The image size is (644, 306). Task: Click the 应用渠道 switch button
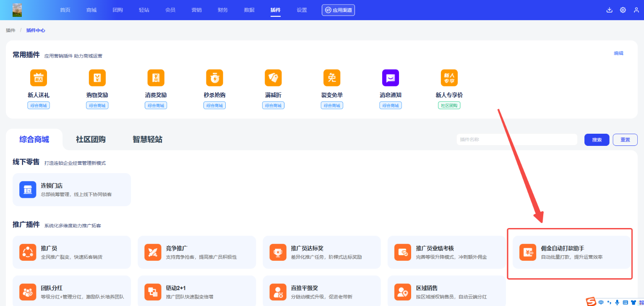(x=338, y=10)
